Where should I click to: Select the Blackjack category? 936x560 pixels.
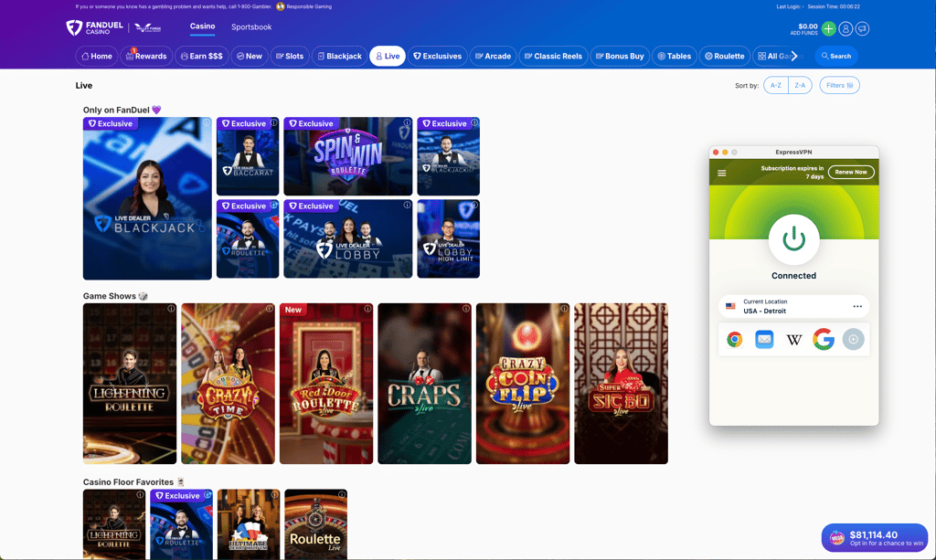pyautogui.click(x=339, y=56)
